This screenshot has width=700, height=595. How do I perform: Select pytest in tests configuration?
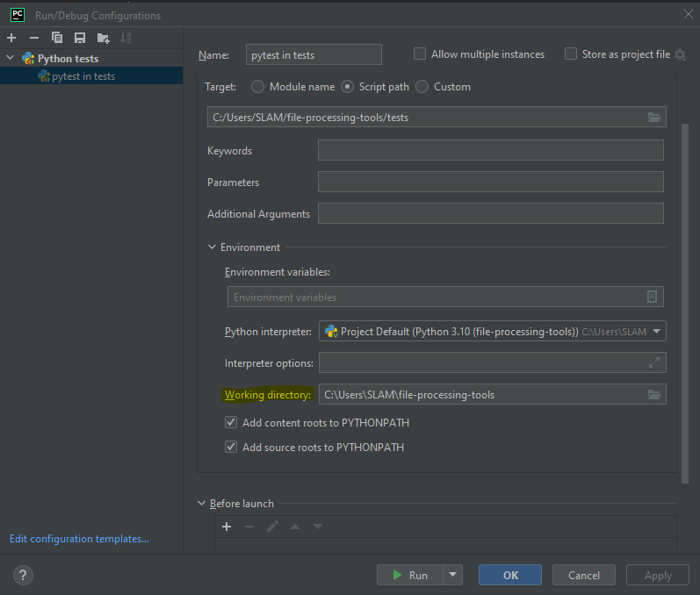pyautogui.click(x=91, y=75)
